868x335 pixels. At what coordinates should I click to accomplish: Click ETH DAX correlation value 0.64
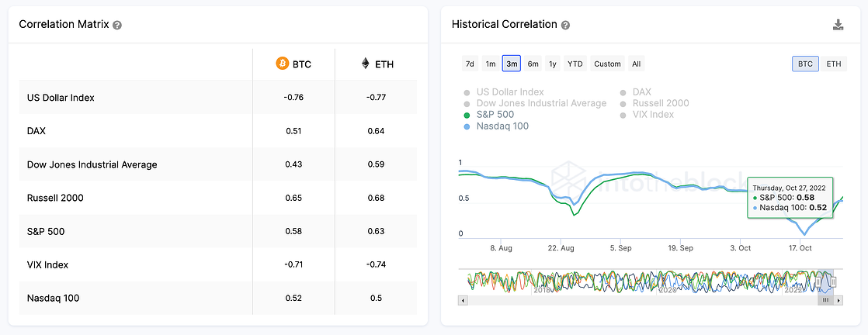click(376, 131)
